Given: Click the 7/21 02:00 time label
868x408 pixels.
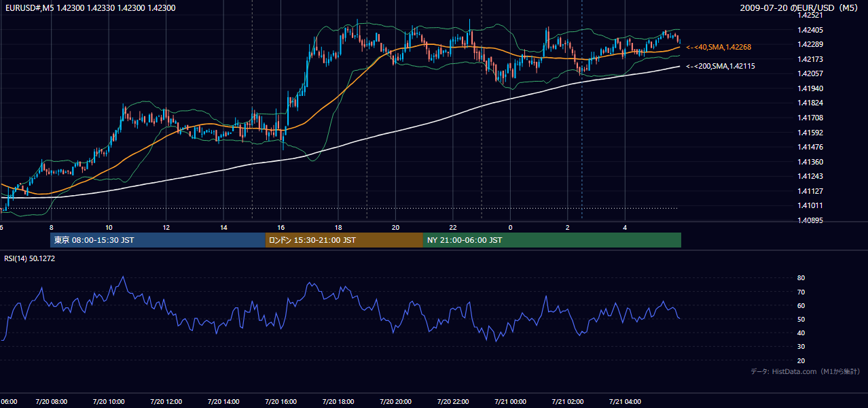Looking at the screenshot, I should (568, 402).
